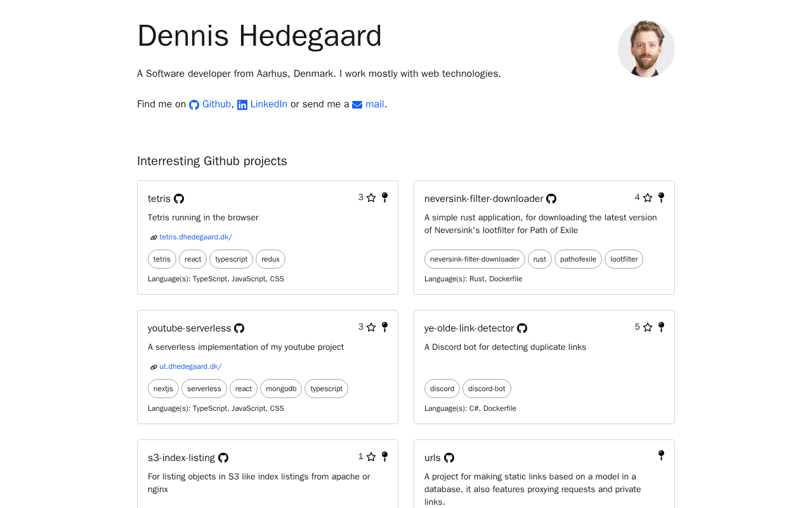The width and height of the screenshot is (812, 508).
Task: Click the pin icon on youtube-serverless card
Action: coord(384,327)
